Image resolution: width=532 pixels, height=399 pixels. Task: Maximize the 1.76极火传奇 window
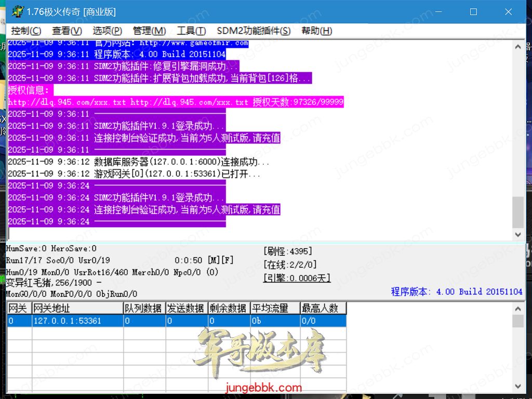(x=473, y=11)
